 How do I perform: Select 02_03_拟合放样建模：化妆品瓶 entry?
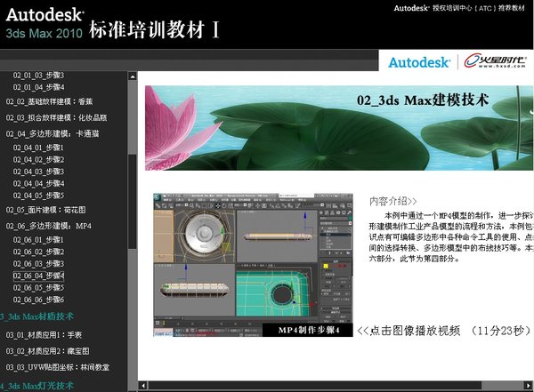[x=56, y=117]
